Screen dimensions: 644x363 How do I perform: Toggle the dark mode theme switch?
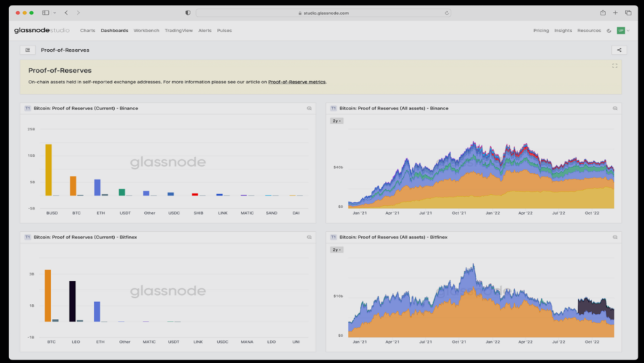[x=609, y=31]
